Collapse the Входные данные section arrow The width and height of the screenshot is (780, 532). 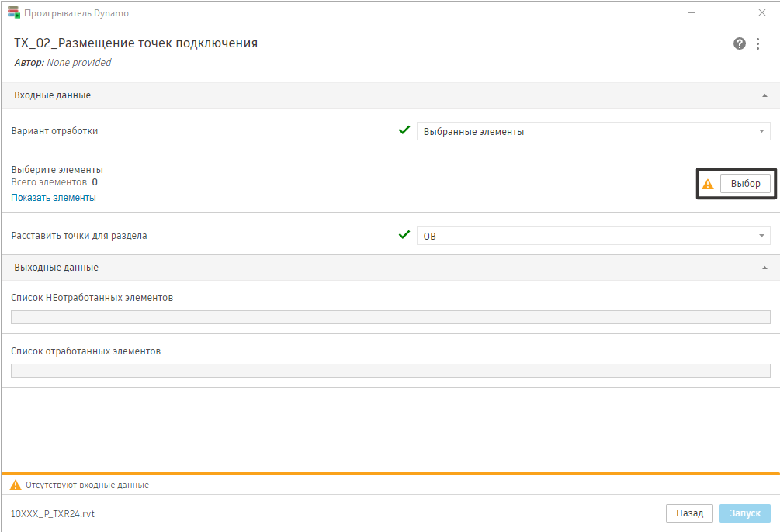(764, 95)
